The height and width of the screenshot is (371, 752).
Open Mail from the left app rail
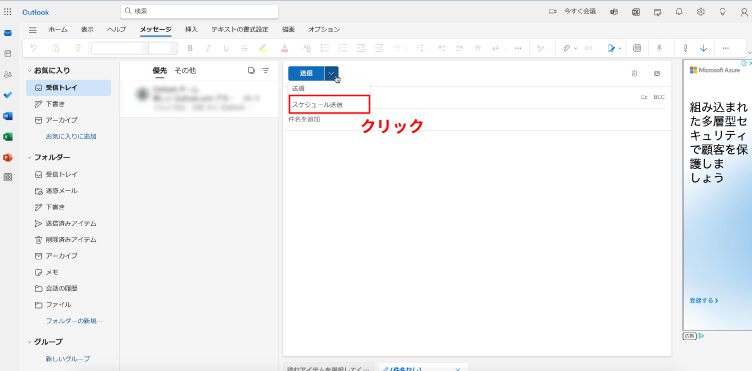(8, 33)
